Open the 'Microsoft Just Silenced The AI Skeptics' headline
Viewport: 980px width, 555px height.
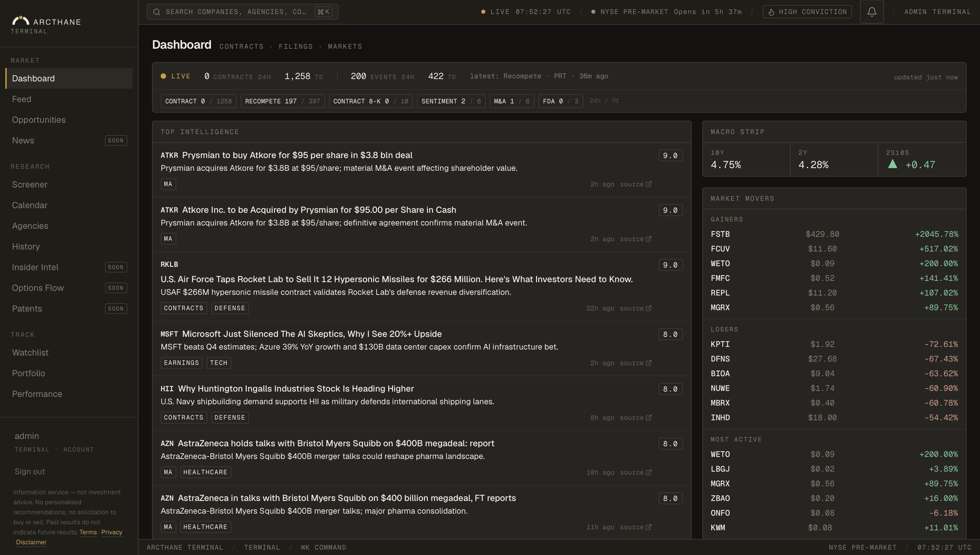pyautogui.click(x=312, y=334)
